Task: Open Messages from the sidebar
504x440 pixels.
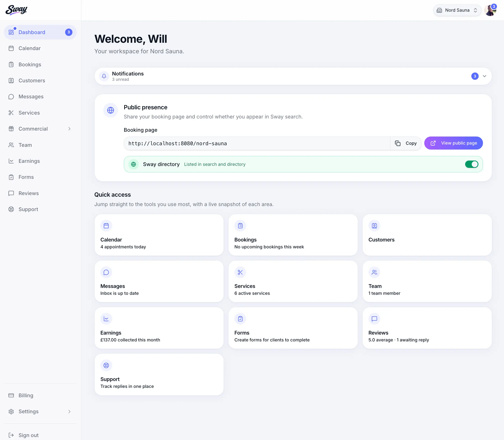Action: click(40, 97)
